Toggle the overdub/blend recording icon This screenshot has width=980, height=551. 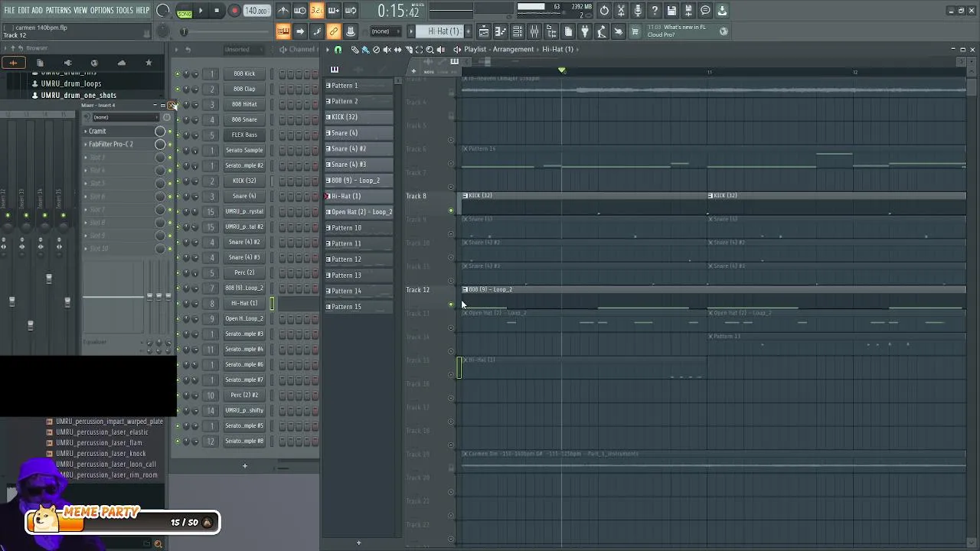pos(334,11)
